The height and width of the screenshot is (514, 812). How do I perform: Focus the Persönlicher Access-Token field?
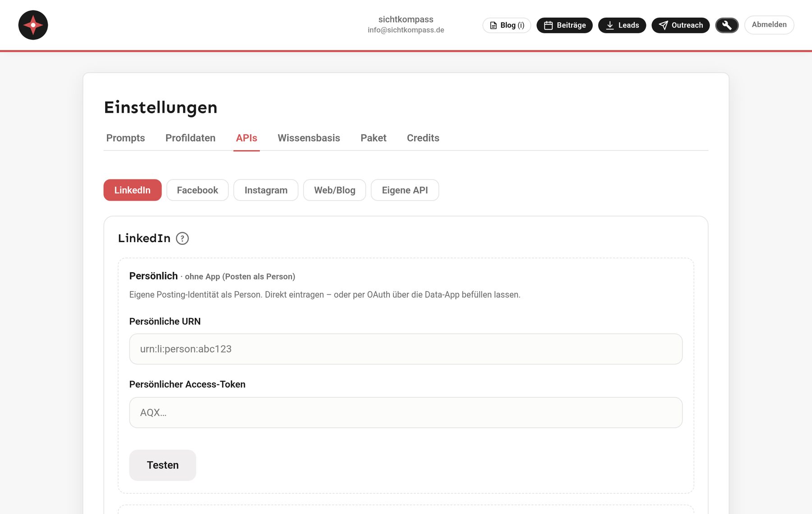[x=406, y=413]
